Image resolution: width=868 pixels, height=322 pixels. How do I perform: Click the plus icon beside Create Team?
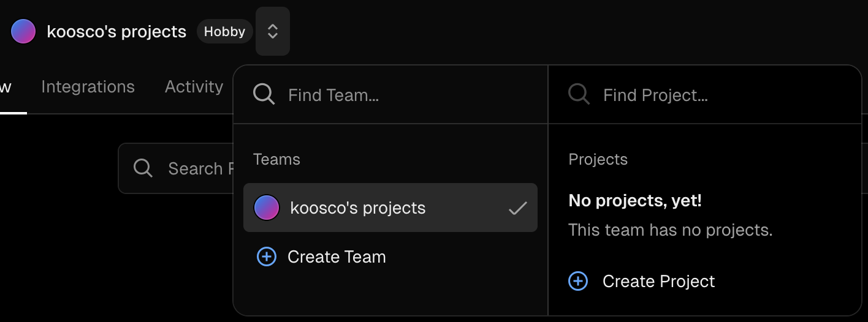click(266, 256)
